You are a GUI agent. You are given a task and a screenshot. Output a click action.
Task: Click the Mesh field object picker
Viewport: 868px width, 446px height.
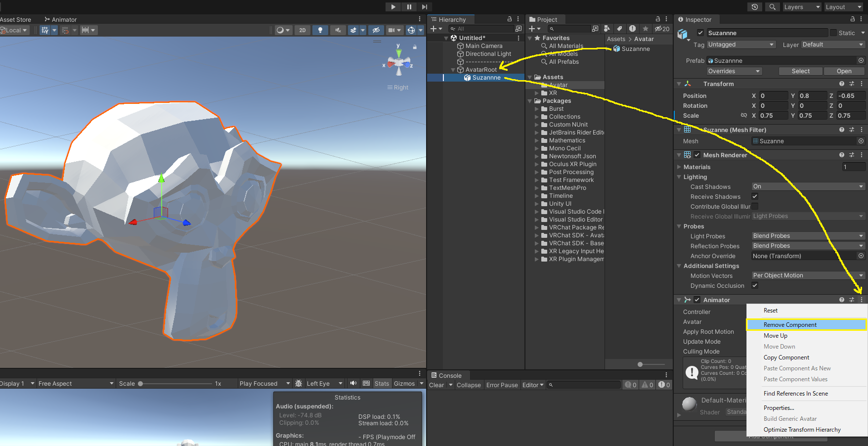(x=861, y=141)
